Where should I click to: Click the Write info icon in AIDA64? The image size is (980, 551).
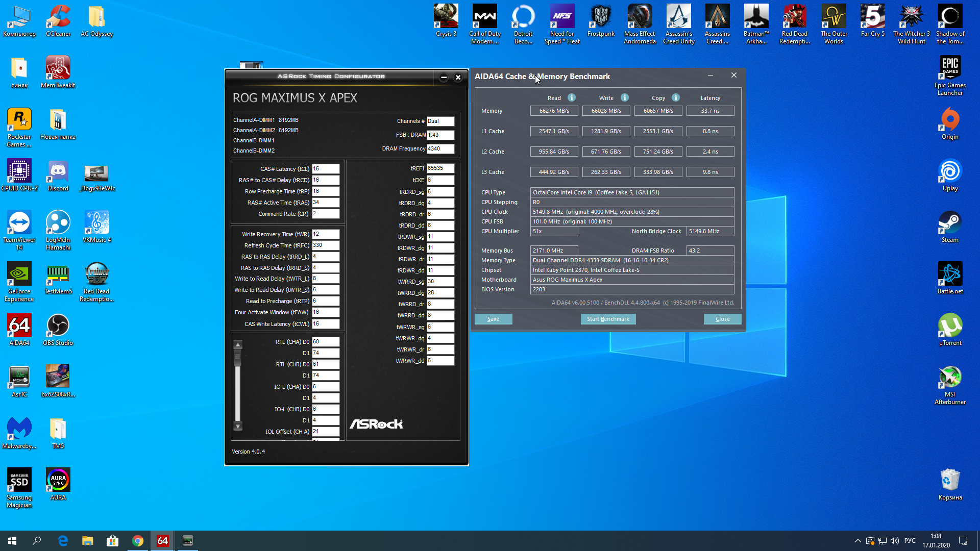click(x=625, y=97)
